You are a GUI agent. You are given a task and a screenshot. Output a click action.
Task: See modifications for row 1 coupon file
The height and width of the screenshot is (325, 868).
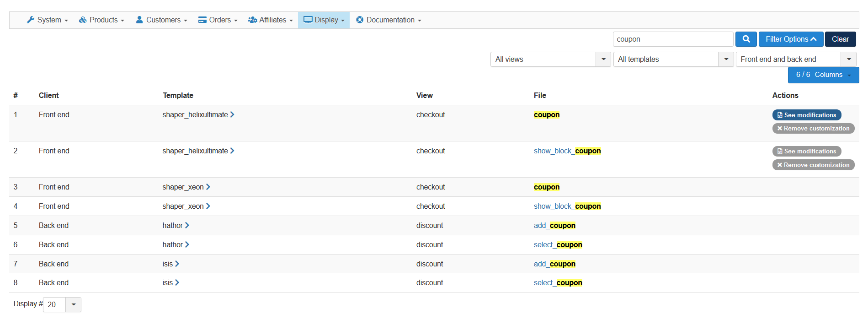(806, 115)
